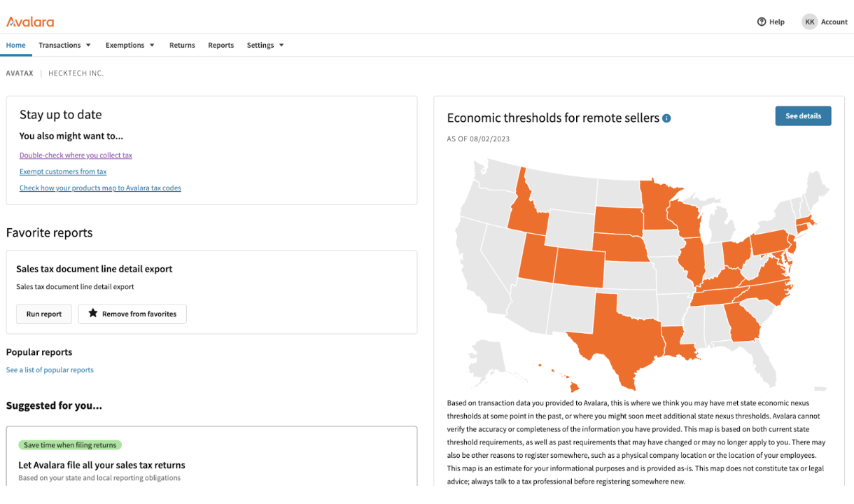The height and width of the screenshot is (504, 854).
Task: Open the Reports menu item
Action: click(x=220, y=45)
